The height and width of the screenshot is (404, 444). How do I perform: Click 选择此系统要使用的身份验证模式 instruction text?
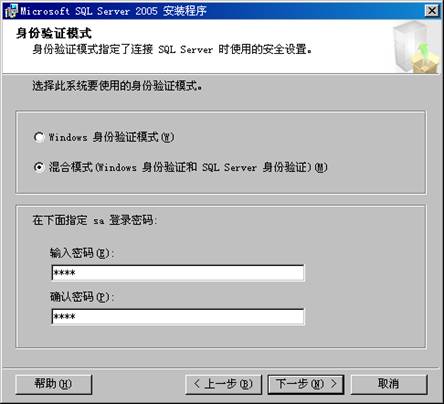[117, 86]
